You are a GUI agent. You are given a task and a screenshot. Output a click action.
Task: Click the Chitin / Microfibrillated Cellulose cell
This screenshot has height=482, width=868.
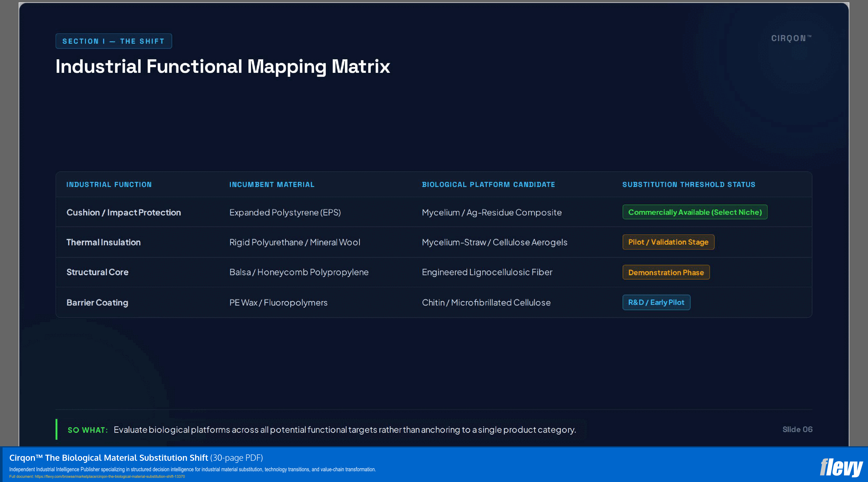click(x=486, y=302)
